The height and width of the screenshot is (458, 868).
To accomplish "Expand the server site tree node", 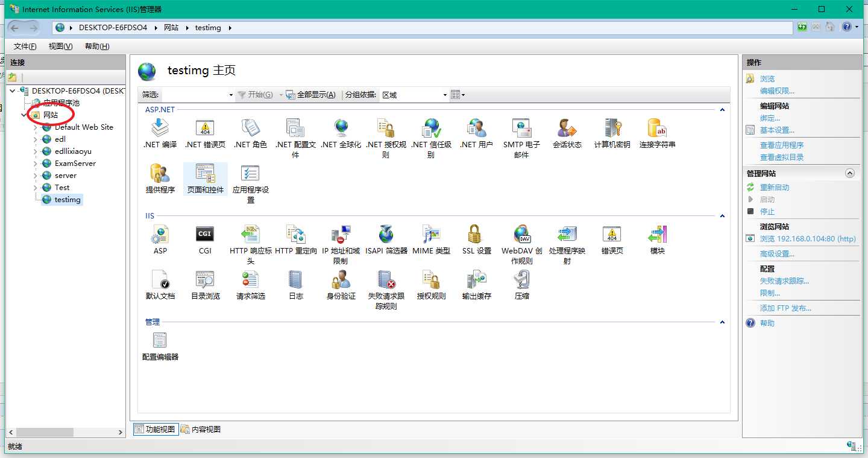I will coord(35,176).
